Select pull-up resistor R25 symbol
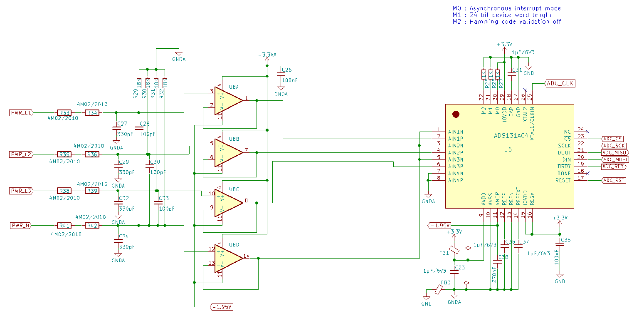The image size is (644, 316). 484,75
